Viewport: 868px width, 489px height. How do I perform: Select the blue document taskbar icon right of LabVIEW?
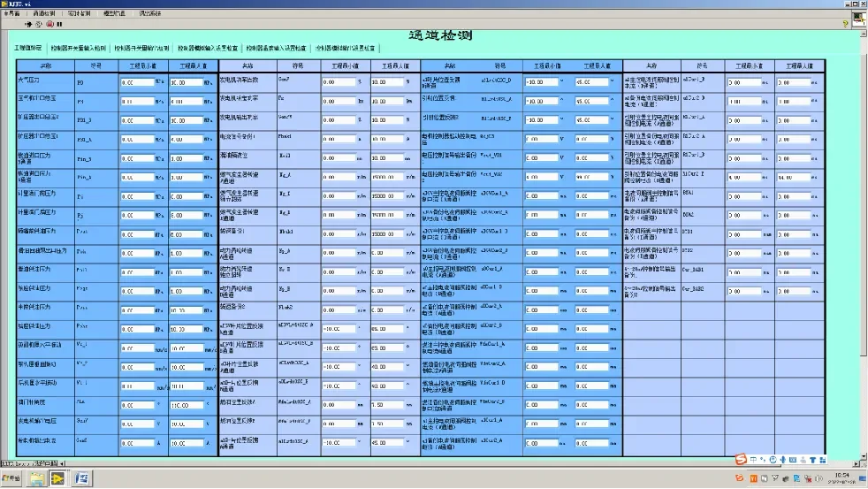pyautogui.click(x=81, y=478)
